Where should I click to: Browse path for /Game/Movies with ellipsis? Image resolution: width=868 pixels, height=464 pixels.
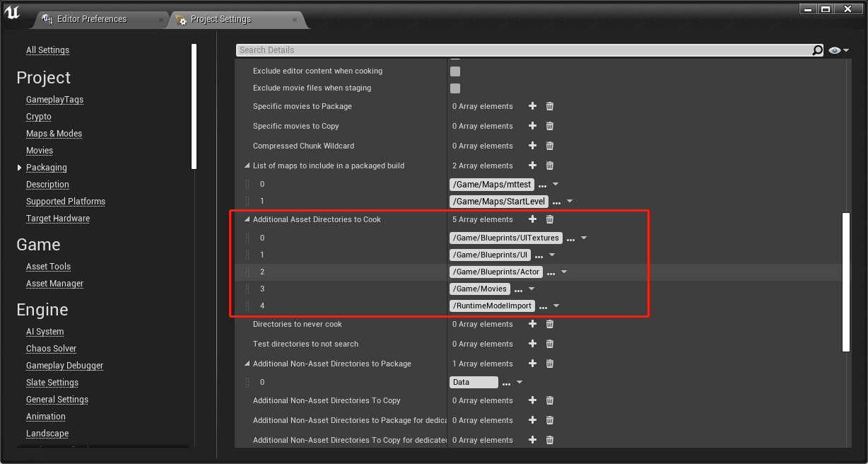[518, 289]
